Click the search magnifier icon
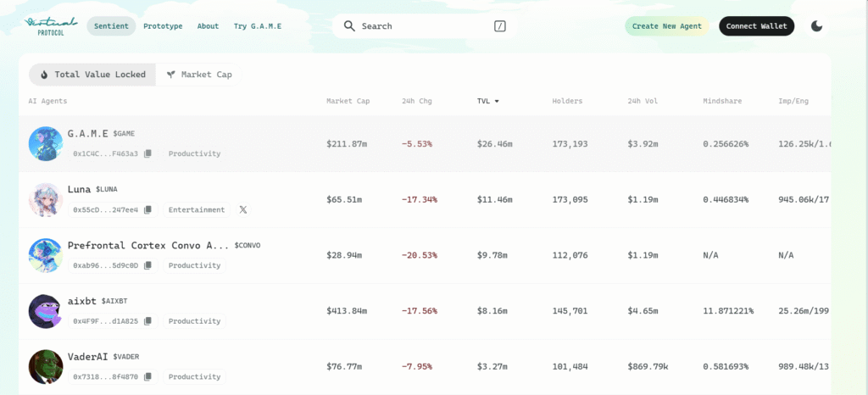 point(349,26)
